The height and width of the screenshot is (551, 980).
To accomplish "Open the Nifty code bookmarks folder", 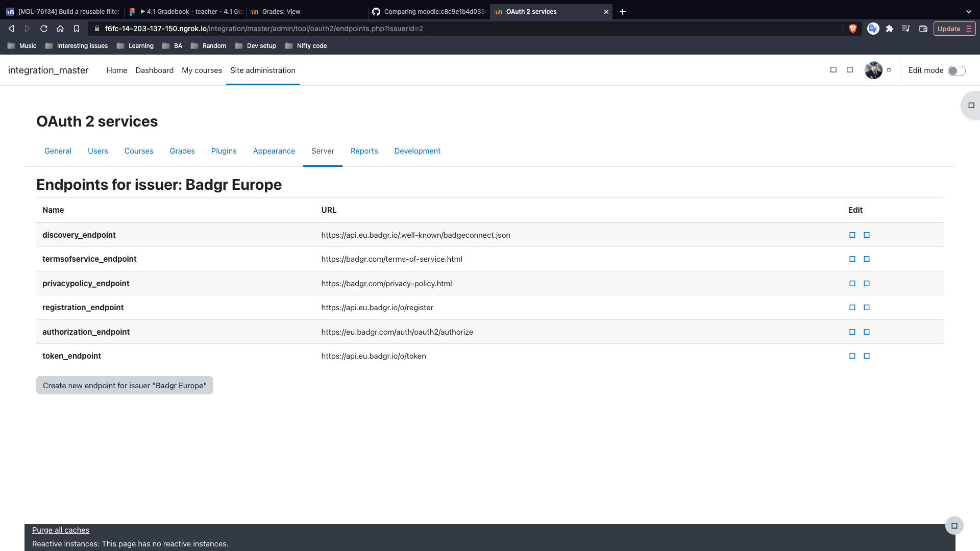I will coord(306,46).
